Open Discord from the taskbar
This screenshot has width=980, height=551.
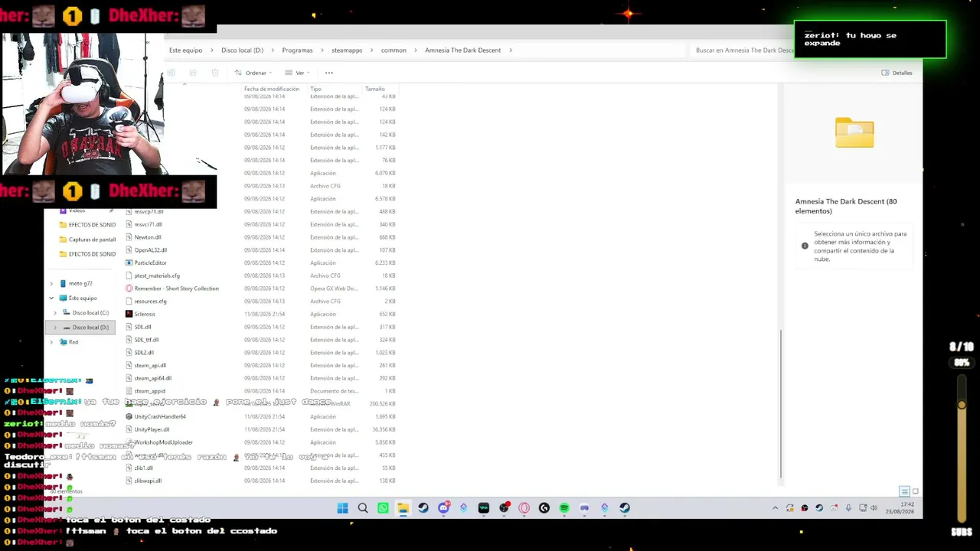click(x=443, y=508)
